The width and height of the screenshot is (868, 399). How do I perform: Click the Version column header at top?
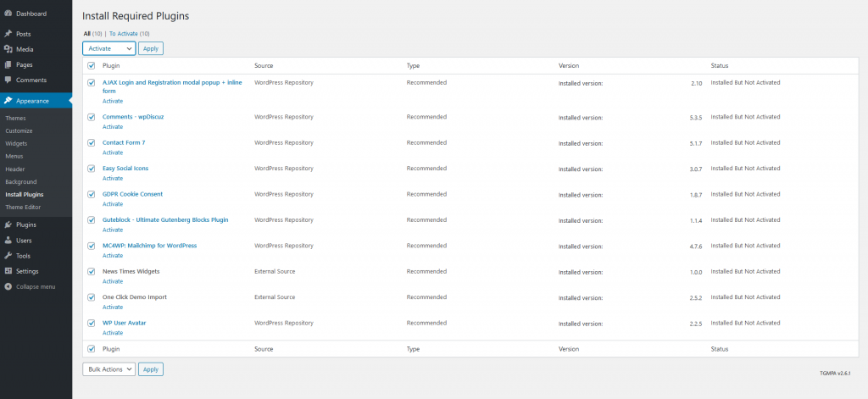(569, 65)
